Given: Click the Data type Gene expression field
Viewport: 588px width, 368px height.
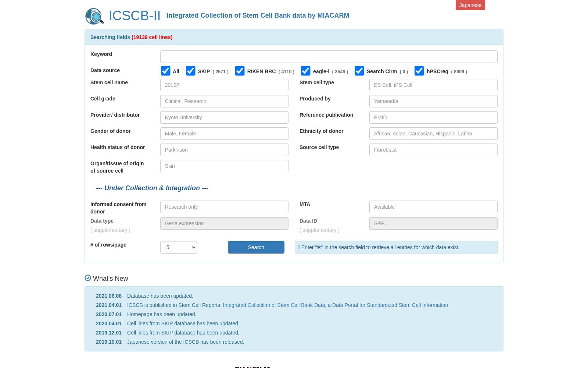Looking at the screenshot, I should pos(224,223).
